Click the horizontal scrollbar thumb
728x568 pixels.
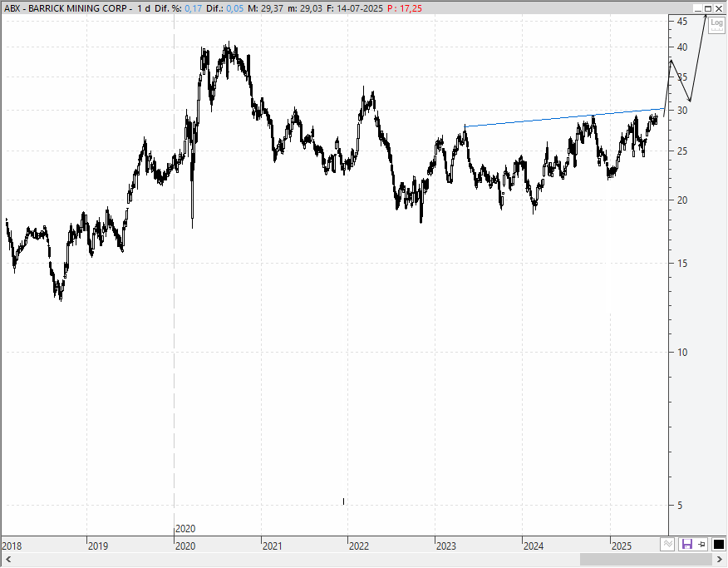click(x=645, y=560)
